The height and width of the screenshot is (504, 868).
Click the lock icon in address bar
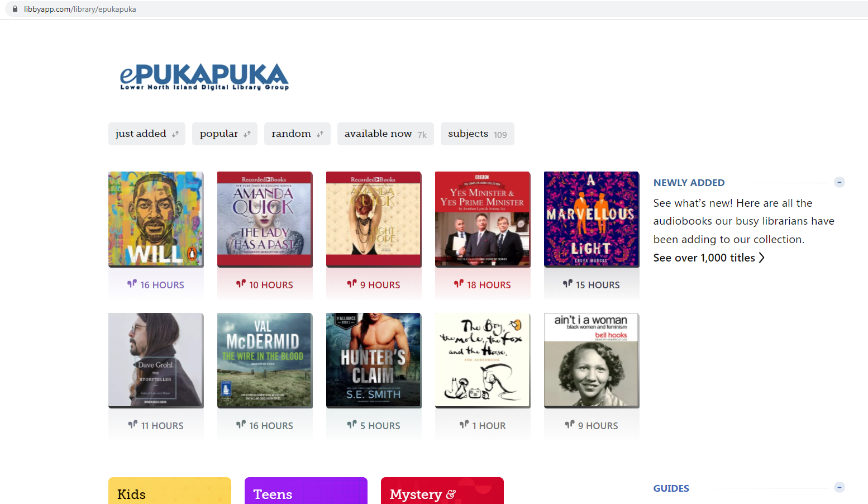15,9
